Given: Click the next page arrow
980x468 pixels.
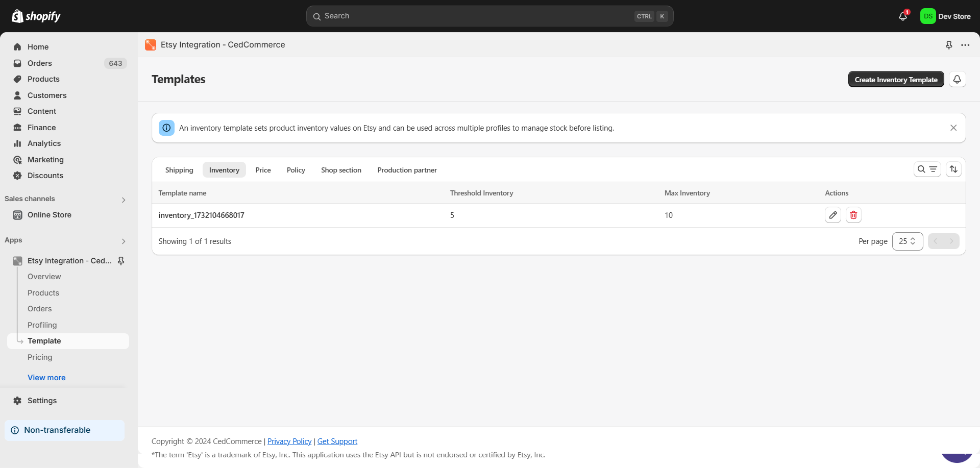Looking at the screenshot, I should [951, 241].
